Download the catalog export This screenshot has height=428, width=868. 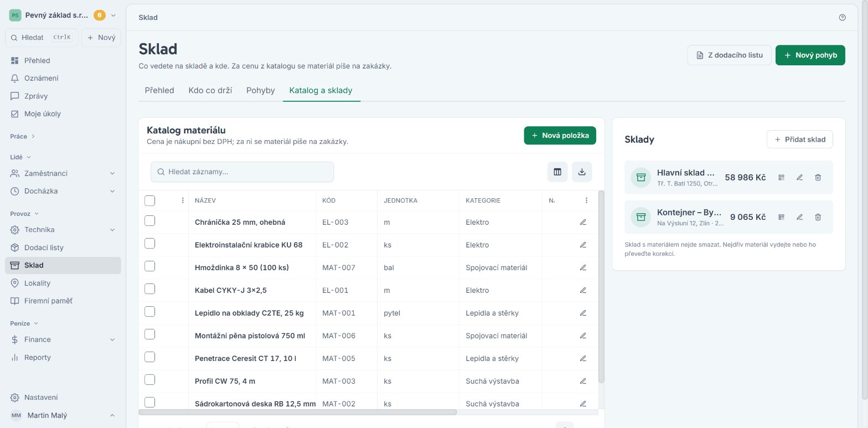coord(582,172)
